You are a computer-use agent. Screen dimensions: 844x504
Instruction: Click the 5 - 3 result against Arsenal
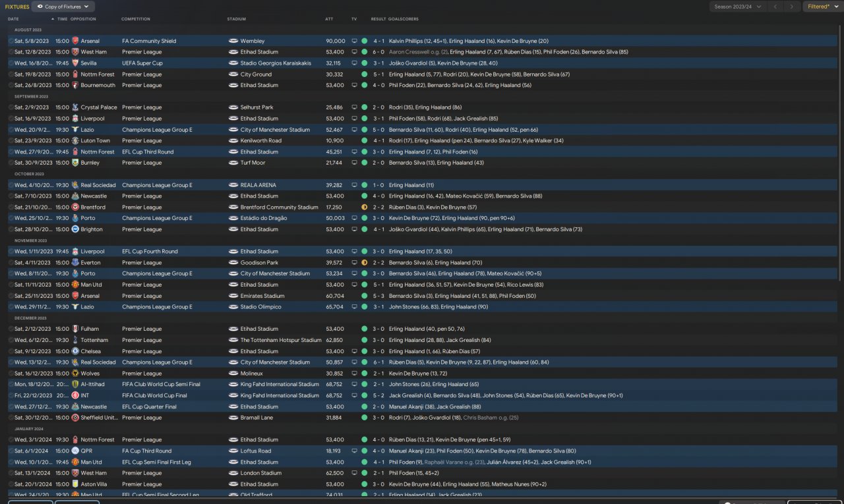(378, 296)
